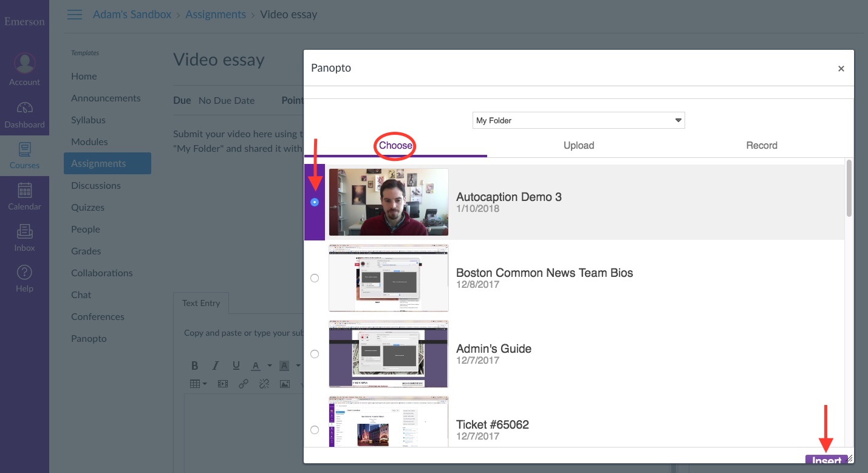Screen dimensions: 868x473
Task: Select the Autocaption Demo 3 radio button
Action: [x=315, y=202]
